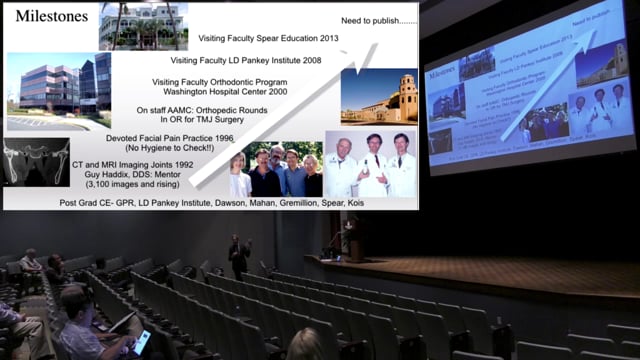Click the CT scan joint image
640x360 pixels.
36,162
